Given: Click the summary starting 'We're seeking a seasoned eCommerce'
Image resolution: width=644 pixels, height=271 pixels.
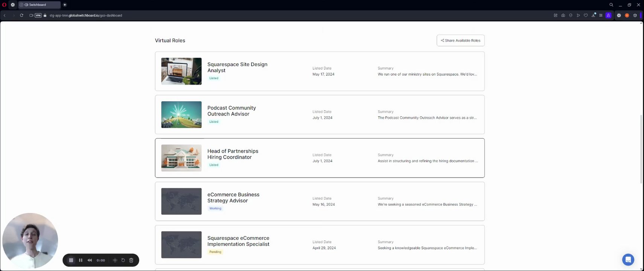Looking at the screenshot, I should pyautogui.click(x=428, y=205).
